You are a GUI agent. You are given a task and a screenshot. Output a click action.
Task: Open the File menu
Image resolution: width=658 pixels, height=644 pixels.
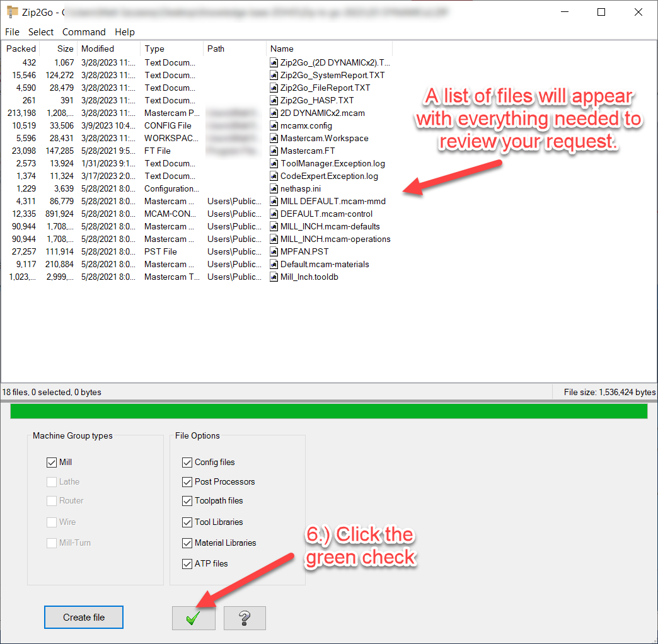[12, 32]
